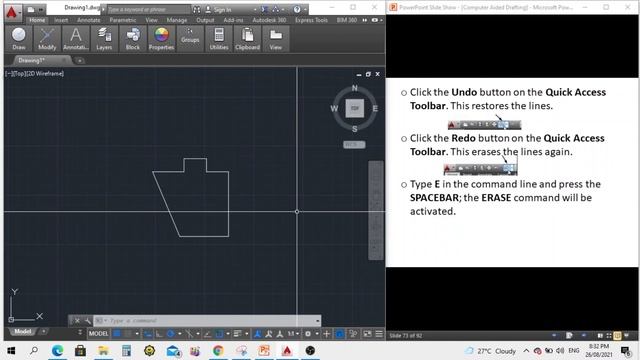640x360 pixels.
Task: Click the Autodesk Exchange X icon
Action: [264, 9]
